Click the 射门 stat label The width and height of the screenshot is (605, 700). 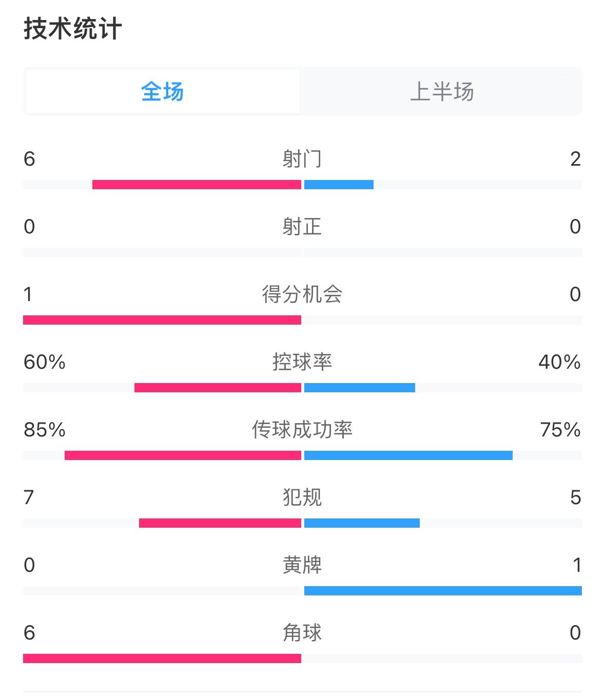pyautogui.click(x=302, y=159)
